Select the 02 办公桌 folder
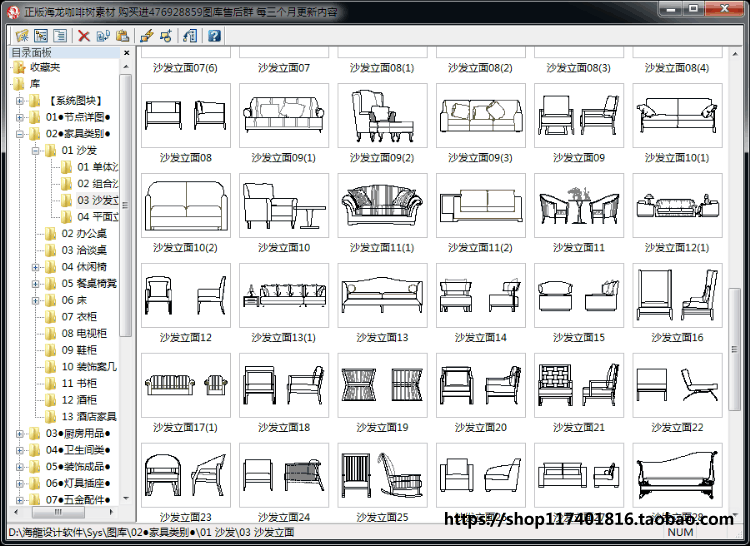The height and width of the screenshot is (546, 750). coord(84,234)
